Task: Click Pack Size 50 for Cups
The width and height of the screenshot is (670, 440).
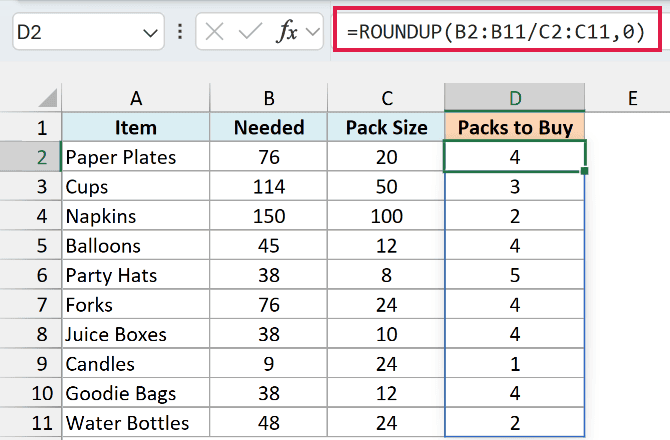Action: (386, 186)
